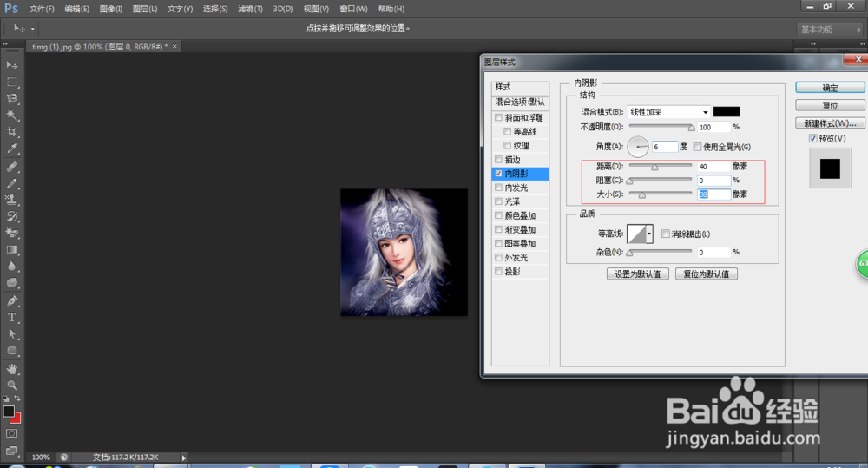
Task: Open the 图层 menu
Action: [145, 9]
